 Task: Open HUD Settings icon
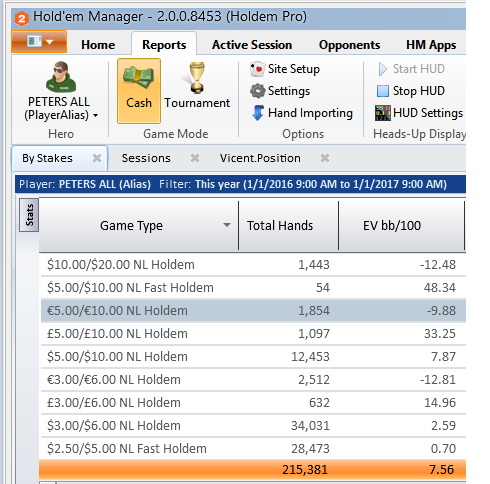[x=383, y=113]
